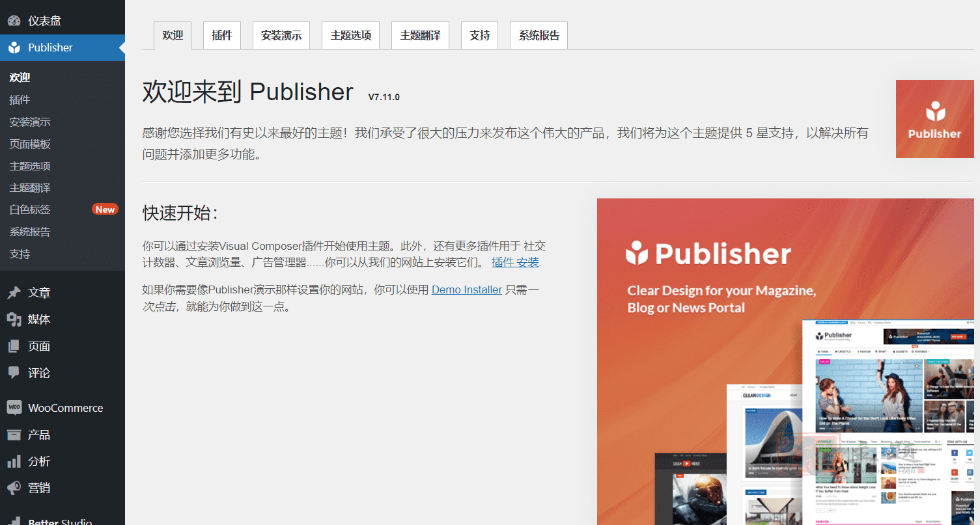Select 系统报告 in the Publisher submenu
The height and width of the screenshot is (525, 980).
[30, 232]
